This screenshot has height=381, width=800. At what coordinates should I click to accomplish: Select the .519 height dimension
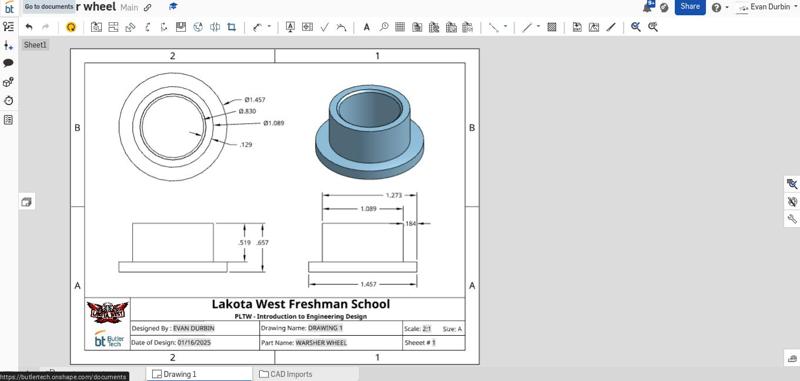245,243
